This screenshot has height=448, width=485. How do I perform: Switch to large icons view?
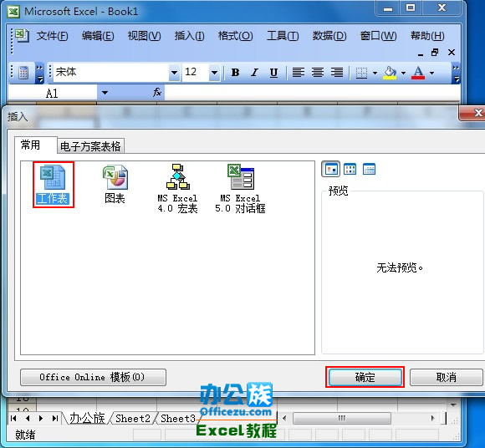[330, 169]
